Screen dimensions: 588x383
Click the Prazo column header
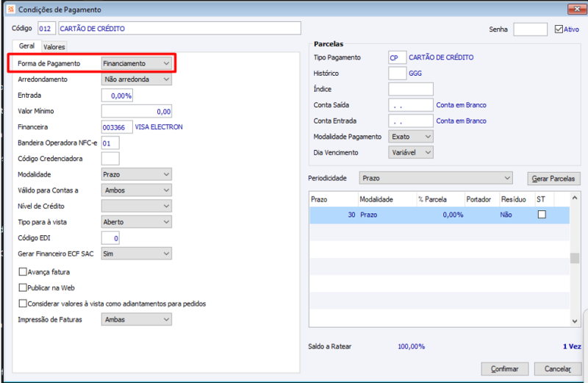pos(334,199)
